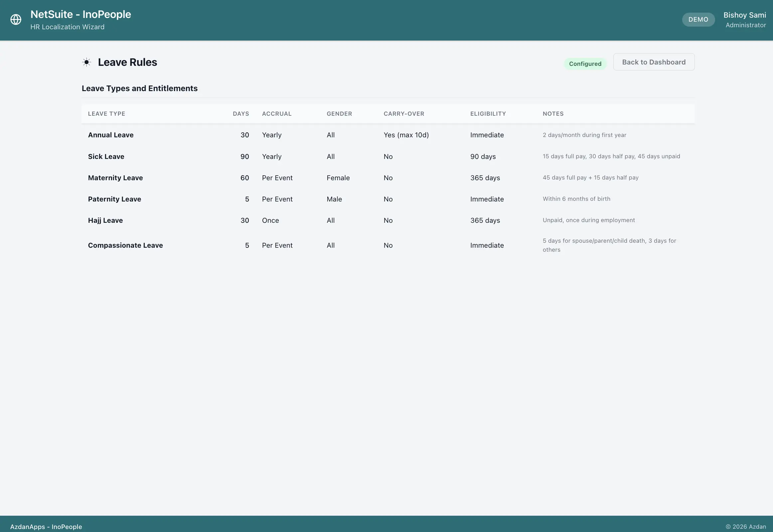Click the Yearly accrual for Sick Leave
This screenshot has width=773, height=532.
[271, 156]
